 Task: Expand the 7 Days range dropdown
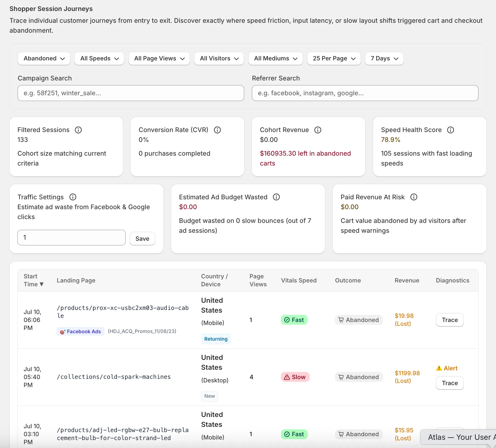(x=384, y=58)
